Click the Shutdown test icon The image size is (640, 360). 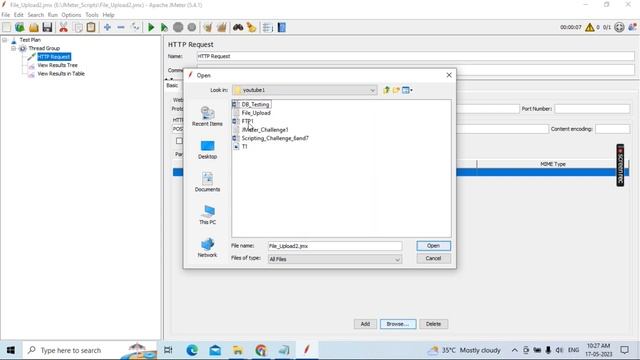(x=191, y=27)
